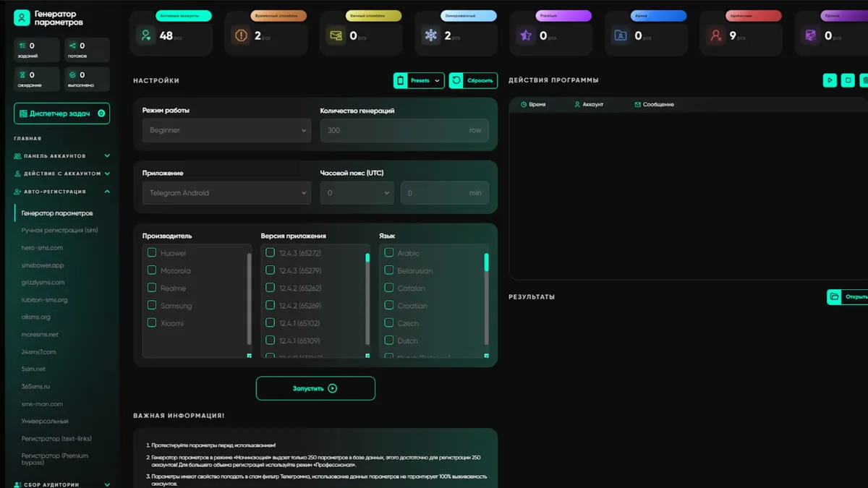Click the play icon in Действия программы
Image resolution: width=868 pixels, height=488 pixels.
[x=830, y=80]
